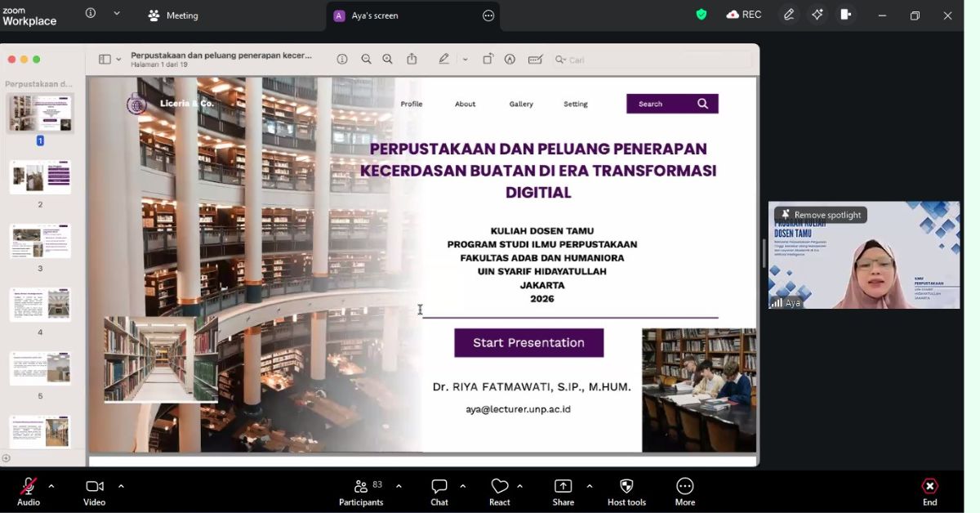Image resolution: width=980 pixels, height=513 pixels.
Task: Expand chat options chevron
Action: point(462,486)
